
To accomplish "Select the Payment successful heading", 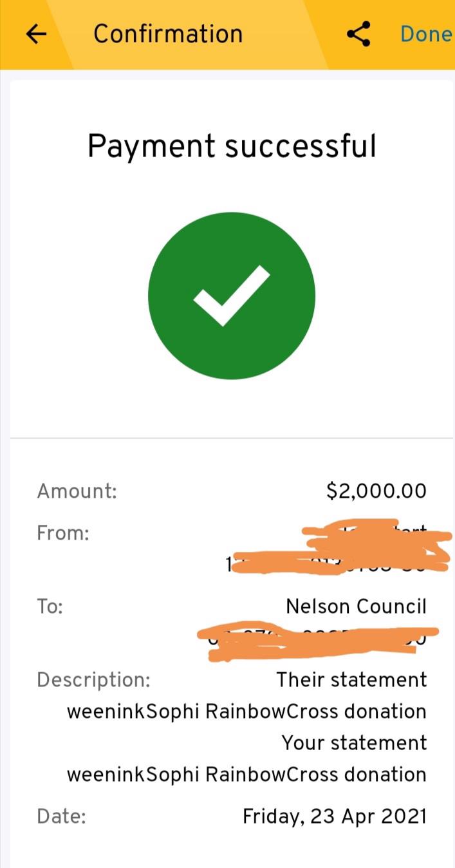I will [x=232, y=146].
